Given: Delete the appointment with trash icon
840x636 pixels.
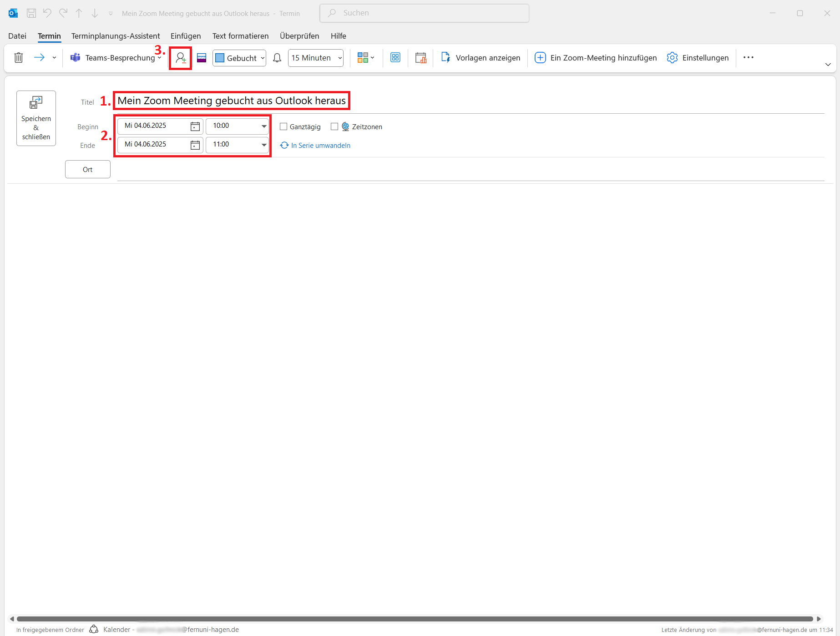Looking at the screenshot, I should point(19,58).
